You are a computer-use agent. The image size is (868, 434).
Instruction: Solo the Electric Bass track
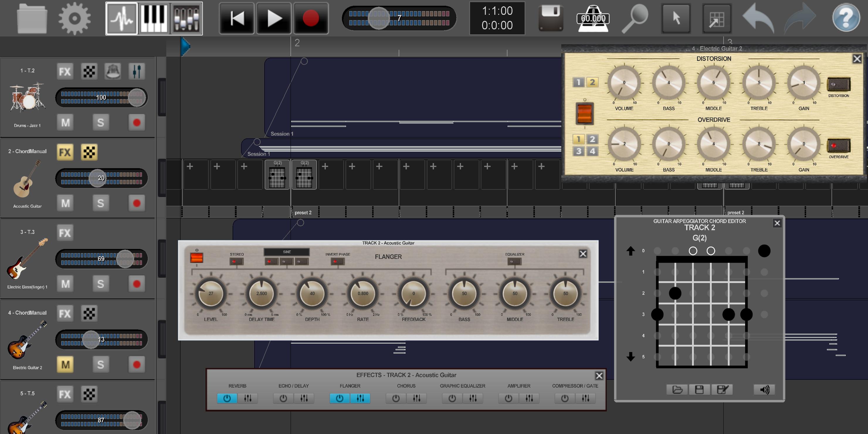click(x=100, y=284)
